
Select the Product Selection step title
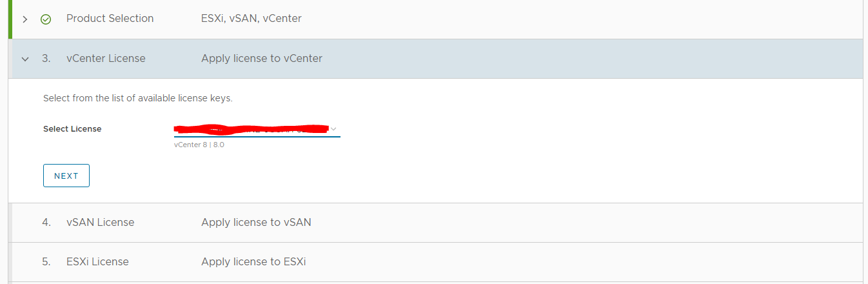(110, 19)
